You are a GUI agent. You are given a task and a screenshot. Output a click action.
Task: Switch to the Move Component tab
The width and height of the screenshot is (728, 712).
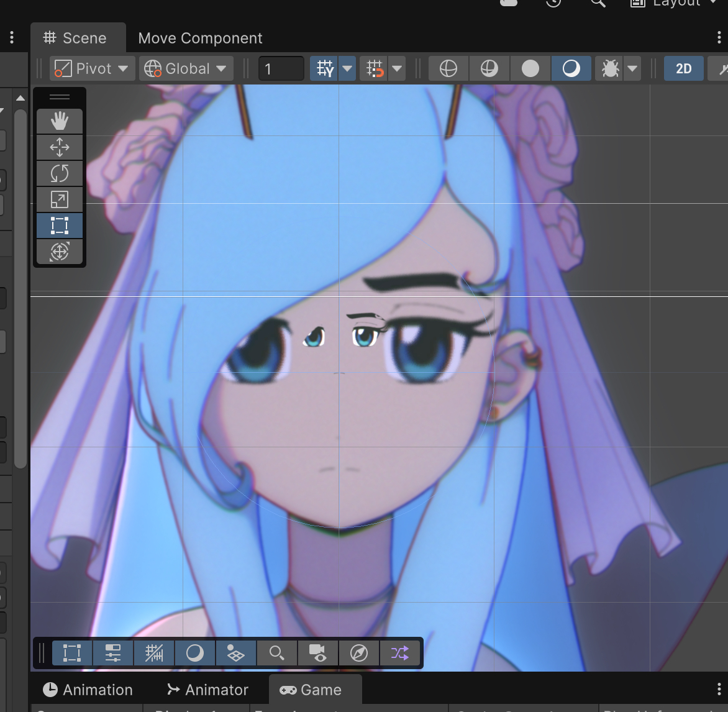click(200, 38)
